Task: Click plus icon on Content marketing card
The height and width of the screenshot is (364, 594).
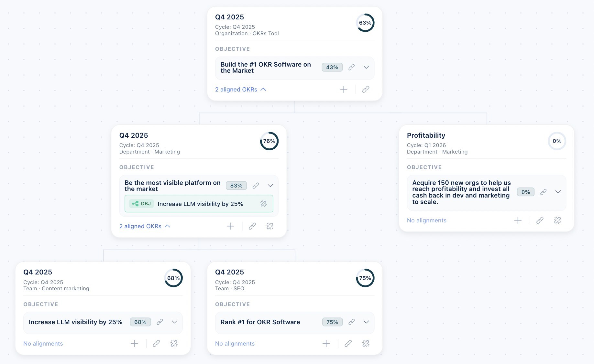Action: point(134,343)
